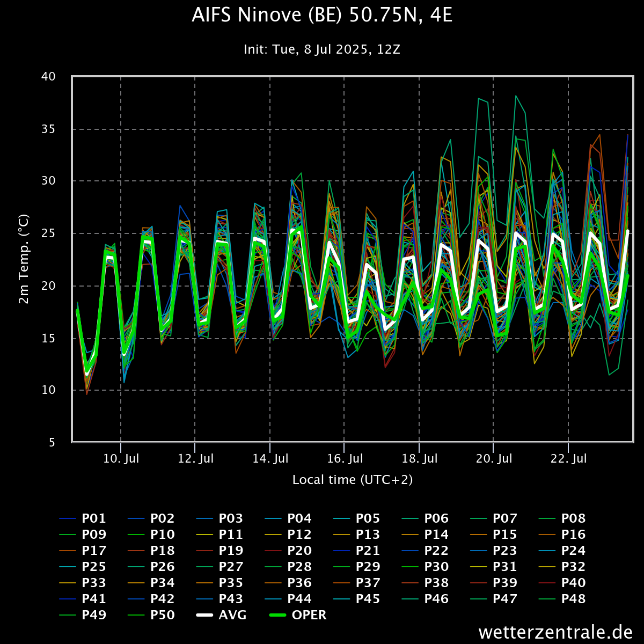This screenshot has width=644, height=644.
Task: Hide the P36 legend entry
Action: 288,583
